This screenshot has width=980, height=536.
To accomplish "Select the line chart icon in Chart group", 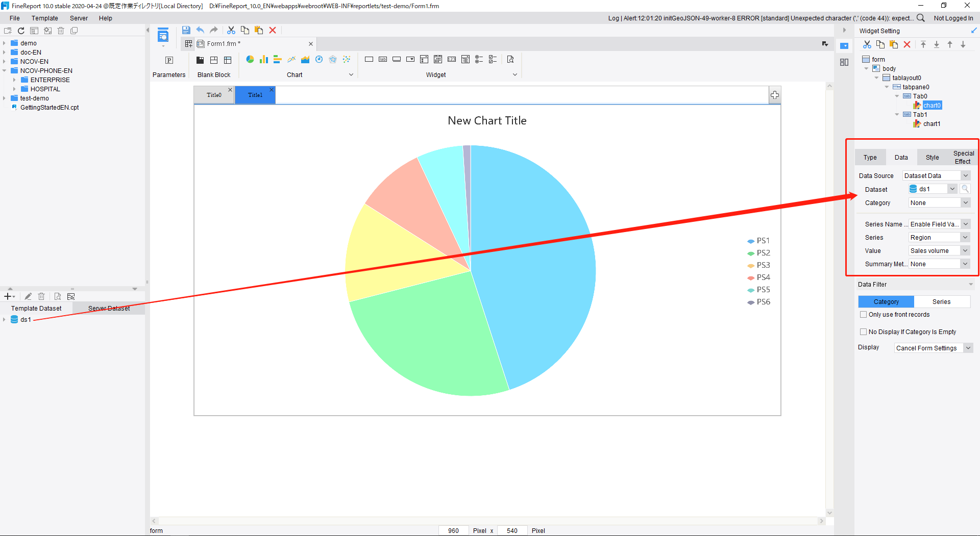I will 291,60.
